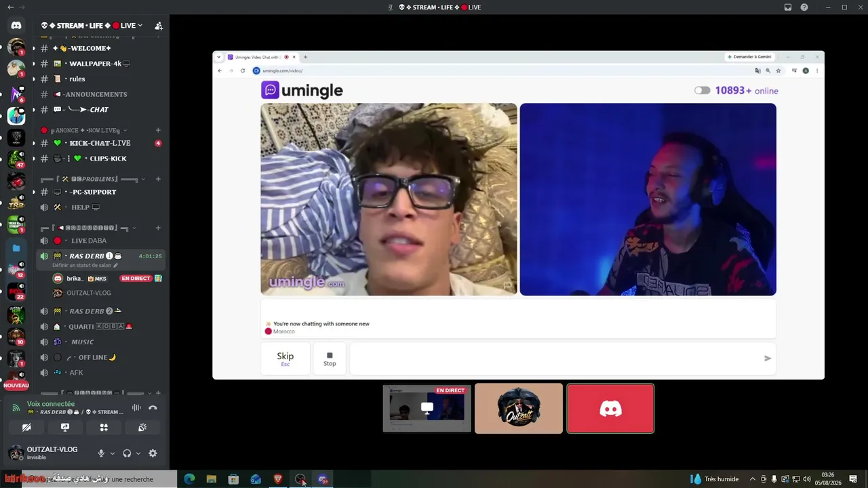Toggle screen share in voice panel
Image resolution: width=868 pixels, height=488 pixels.
pos(65,428)
